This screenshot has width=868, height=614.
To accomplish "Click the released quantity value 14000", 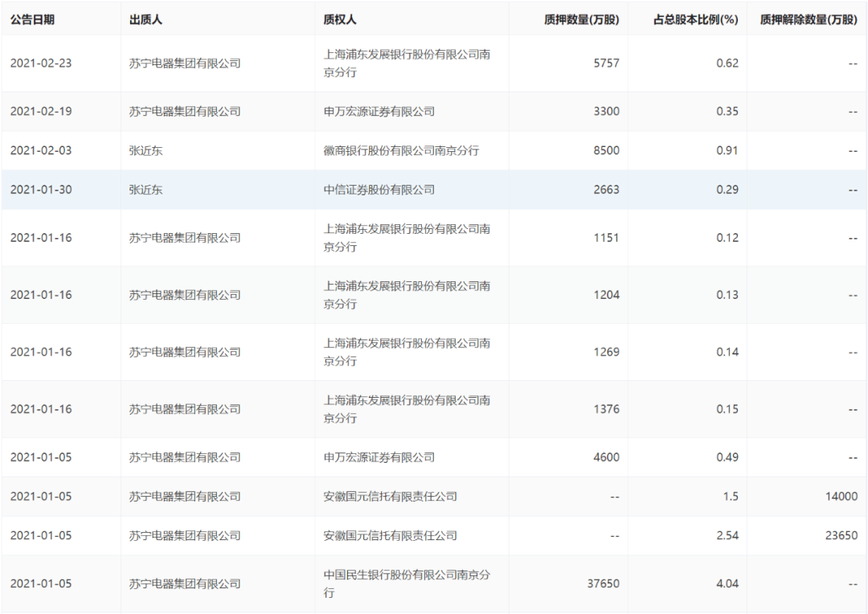I will pyautogui.click(x=841, y=497).
